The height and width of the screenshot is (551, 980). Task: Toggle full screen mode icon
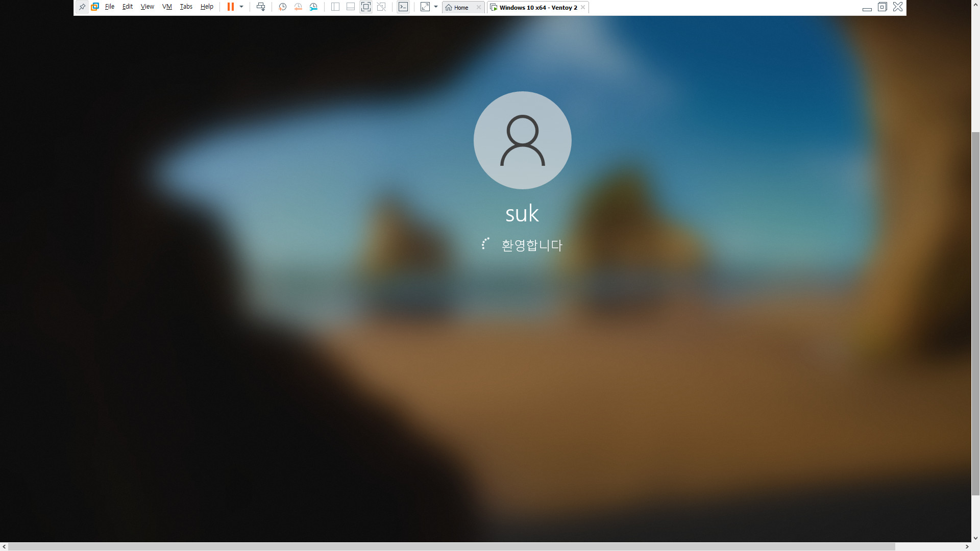point(366,7)
